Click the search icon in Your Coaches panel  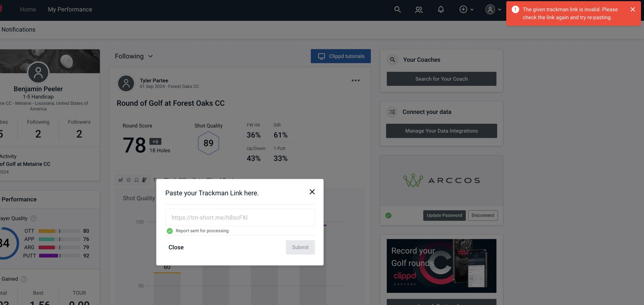(392, 60)
